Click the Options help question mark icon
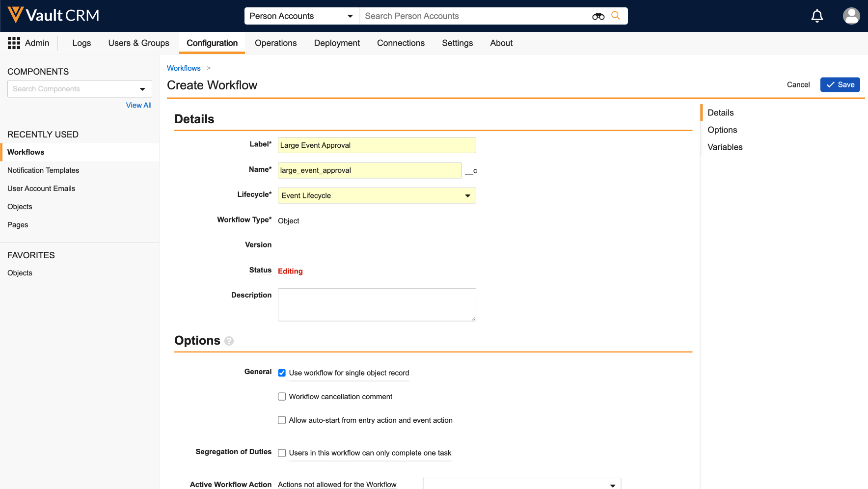 [229, 341]
